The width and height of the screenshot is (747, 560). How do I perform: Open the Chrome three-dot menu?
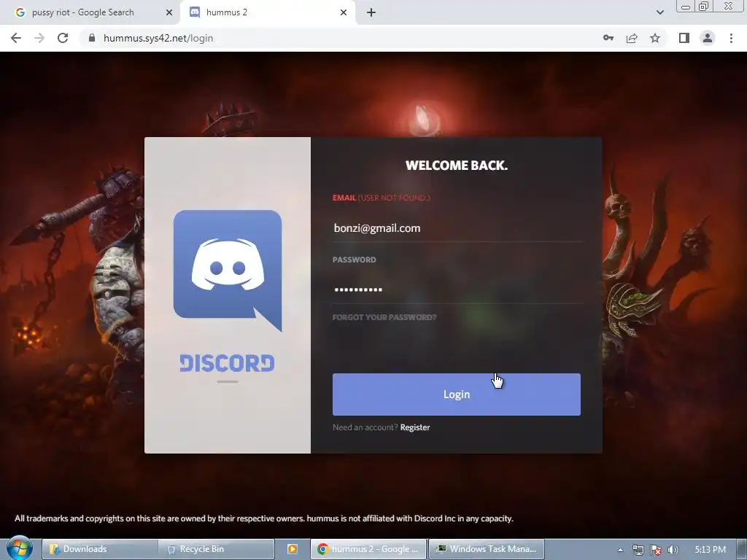[731, 38]
